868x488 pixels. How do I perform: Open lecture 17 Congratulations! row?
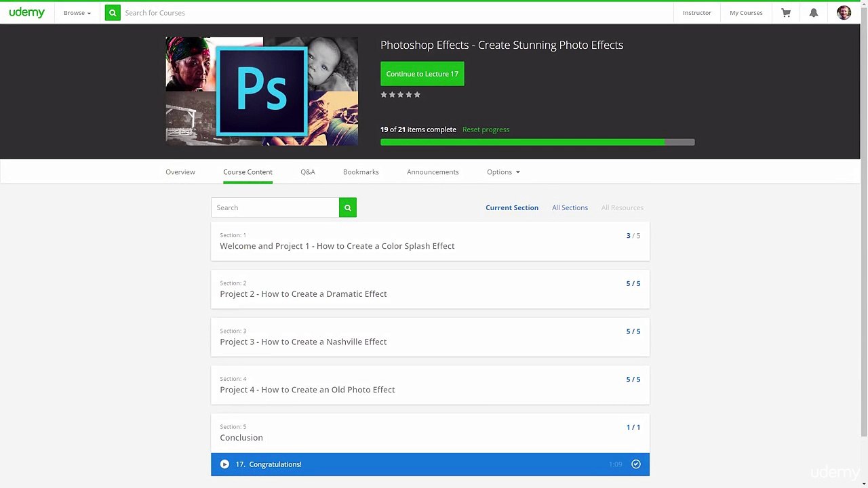(x=430, y=464)
